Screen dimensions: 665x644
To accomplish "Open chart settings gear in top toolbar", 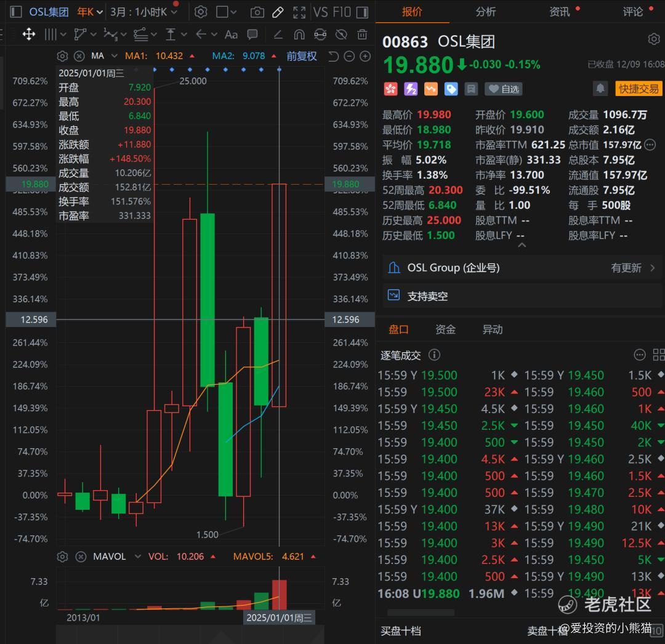I will (201, 12).
